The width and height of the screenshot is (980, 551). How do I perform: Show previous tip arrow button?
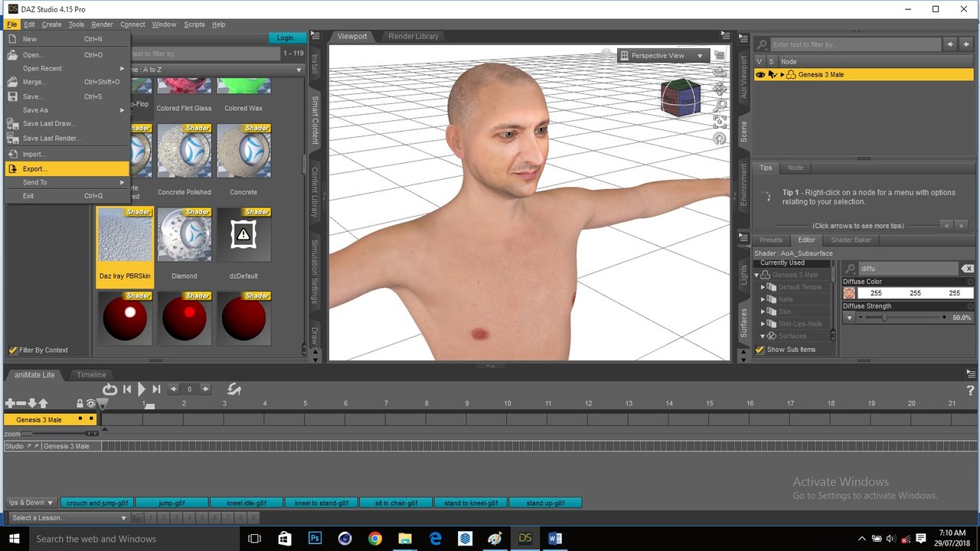click(947, 226)
